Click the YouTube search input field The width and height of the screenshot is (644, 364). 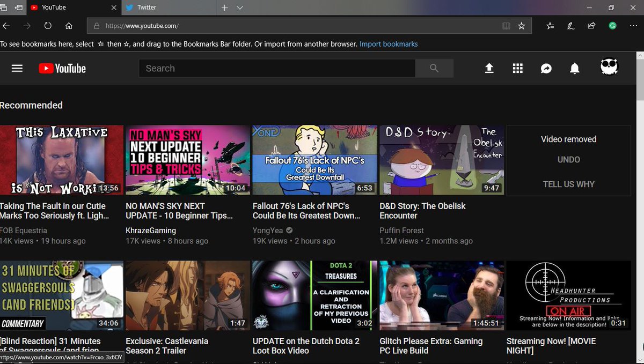tap(277, 68)
